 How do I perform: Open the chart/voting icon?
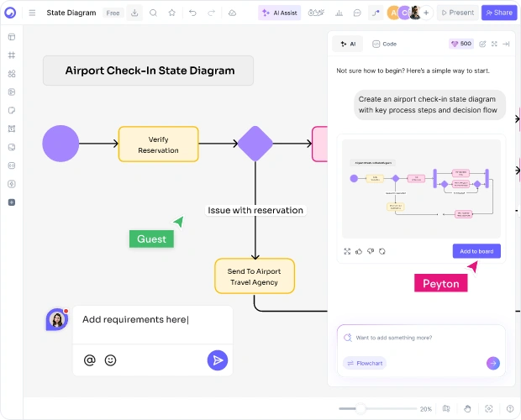coord(339,13)
